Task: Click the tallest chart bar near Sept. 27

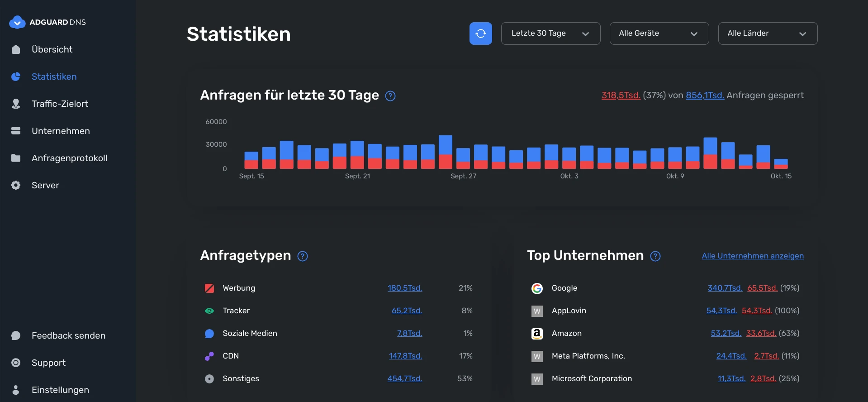Action: pyautogui.click(x=446, y=152)
